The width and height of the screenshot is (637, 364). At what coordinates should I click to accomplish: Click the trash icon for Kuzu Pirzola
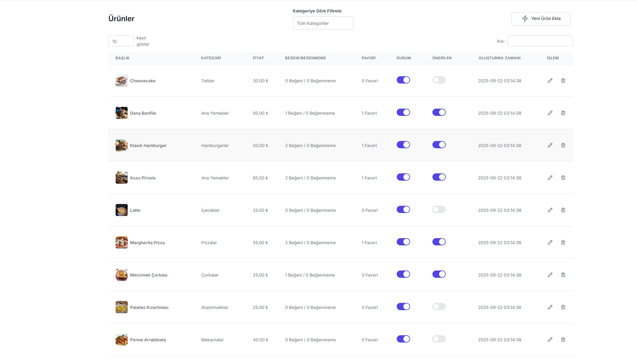563,178
